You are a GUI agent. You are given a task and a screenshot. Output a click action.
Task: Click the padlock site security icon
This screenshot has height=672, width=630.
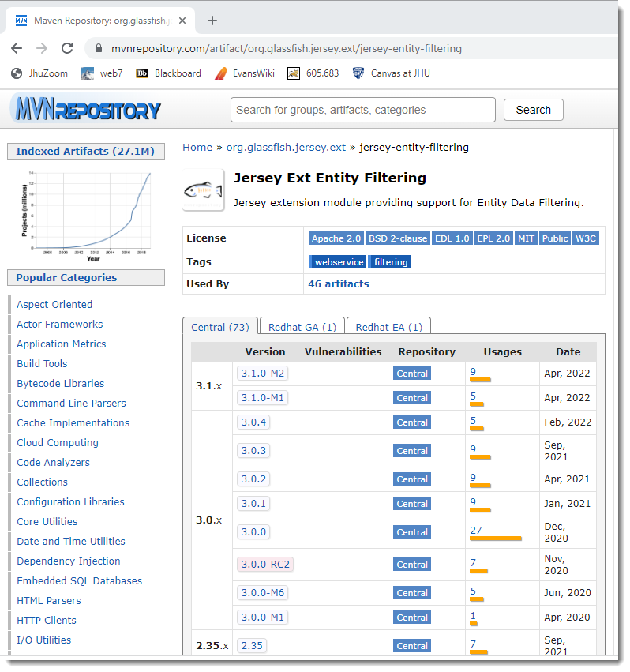click(99, 48)
